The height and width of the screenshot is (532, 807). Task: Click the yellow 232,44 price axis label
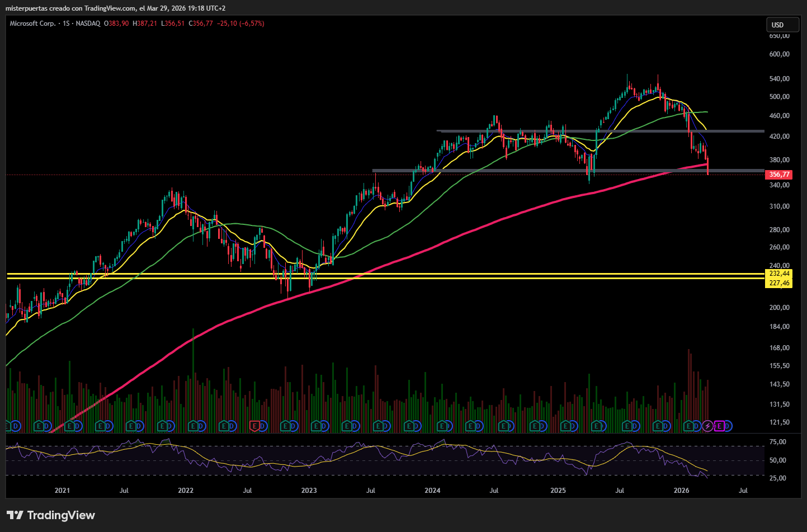779,274
